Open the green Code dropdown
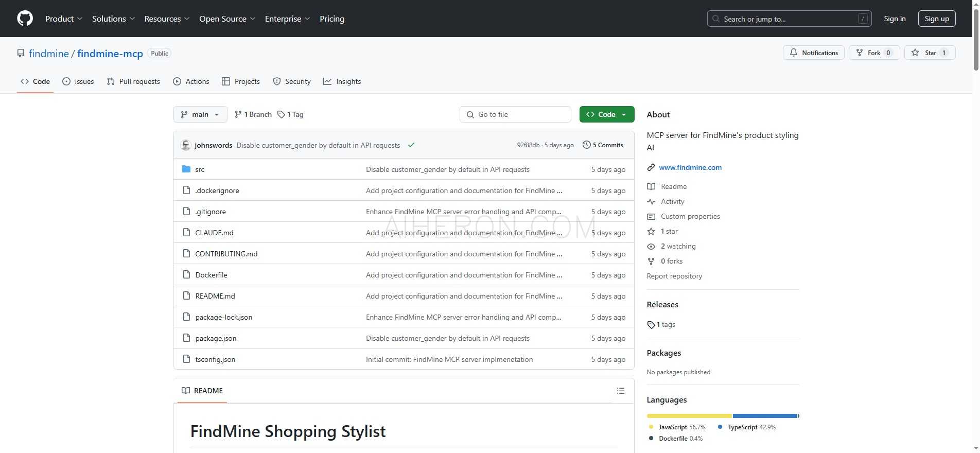The width and height of the screenshot is (980, 453). coord(607,114)
